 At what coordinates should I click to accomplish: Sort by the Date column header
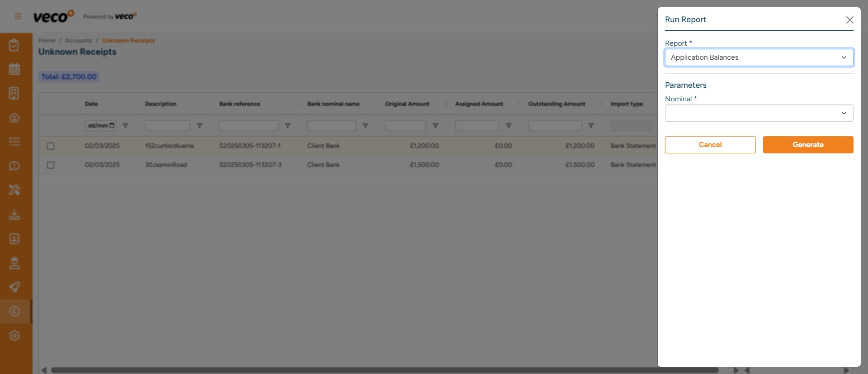click(91, 104)
